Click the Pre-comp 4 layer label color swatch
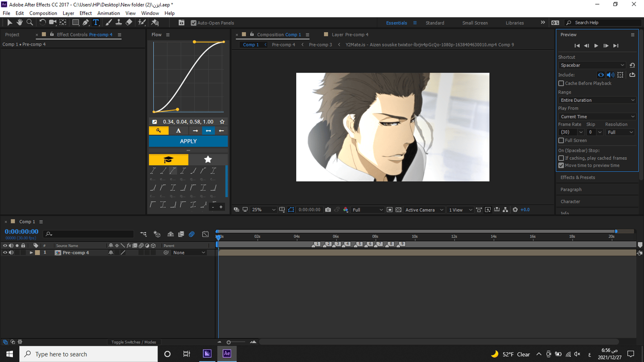This screenshot has width=644, height=362. pyautogui.click(x=37, y=253)
